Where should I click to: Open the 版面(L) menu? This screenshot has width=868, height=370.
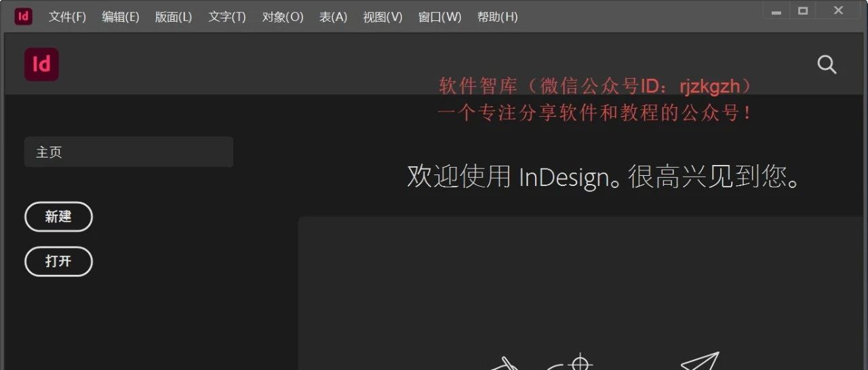(x=174, y=17)
